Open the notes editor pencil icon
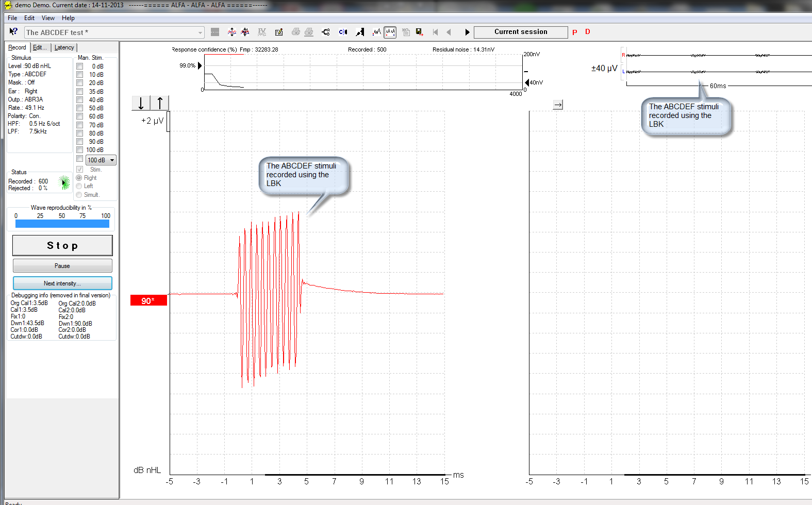Screen dimensions: 812x505 [x=279, y=32]
